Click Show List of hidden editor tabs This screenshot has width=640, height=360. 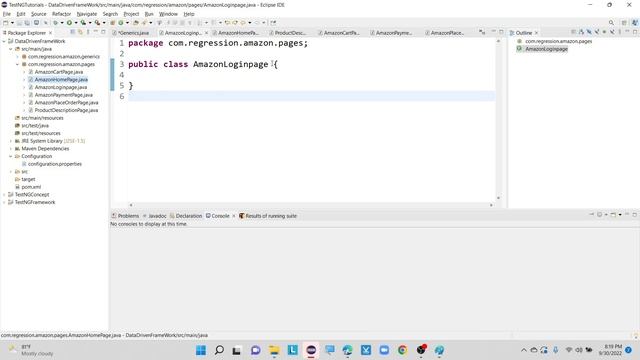pyautogui.click(x=482, y=32)
